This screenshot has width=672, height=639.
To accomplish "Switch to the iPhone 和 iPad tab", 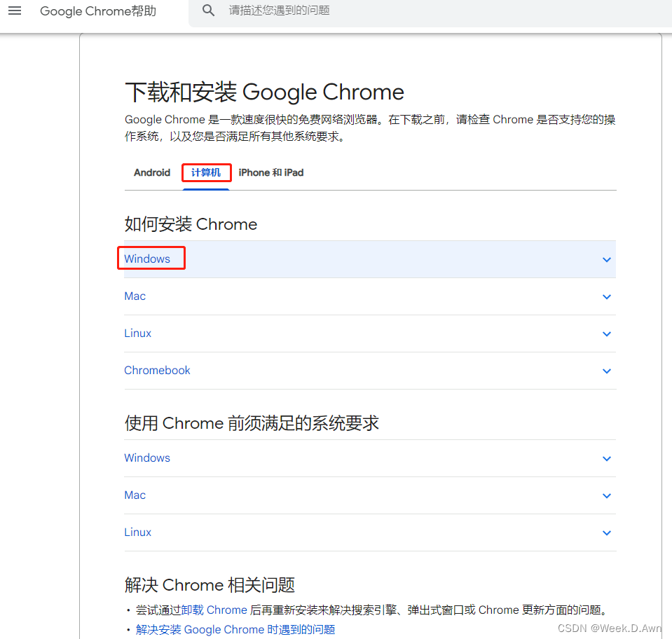I will (x=271, y=173).
